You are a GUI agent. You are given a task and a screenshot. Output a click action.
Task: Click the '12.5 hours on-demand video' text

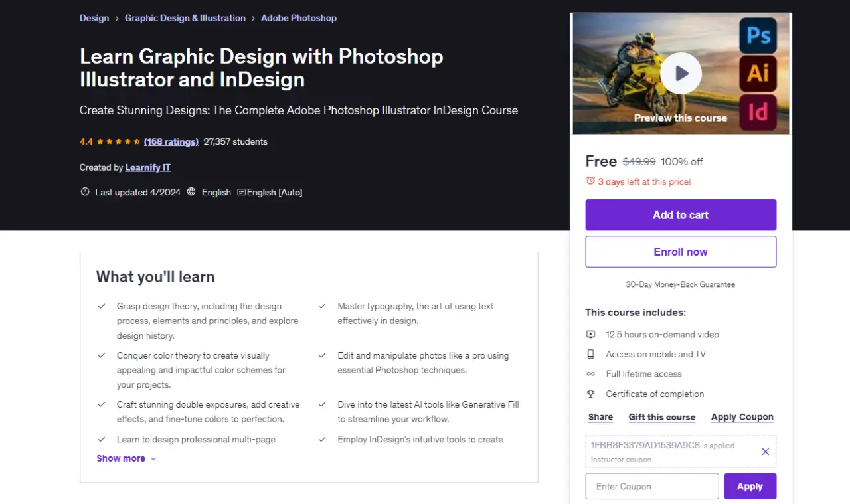coord(663,335)
